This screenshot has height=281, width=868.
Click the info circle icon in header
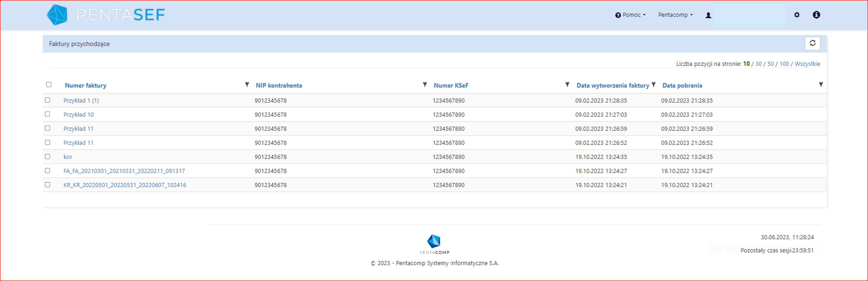pos(816,15)
